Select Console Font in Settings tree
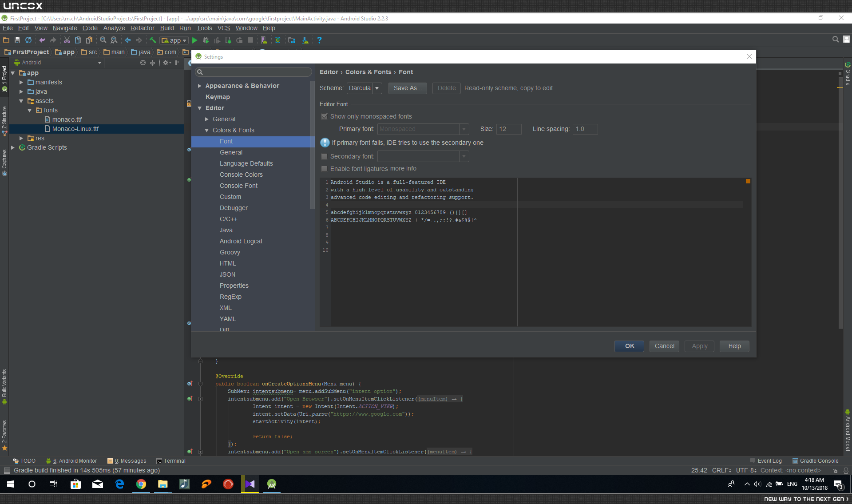 coord(238,186)
